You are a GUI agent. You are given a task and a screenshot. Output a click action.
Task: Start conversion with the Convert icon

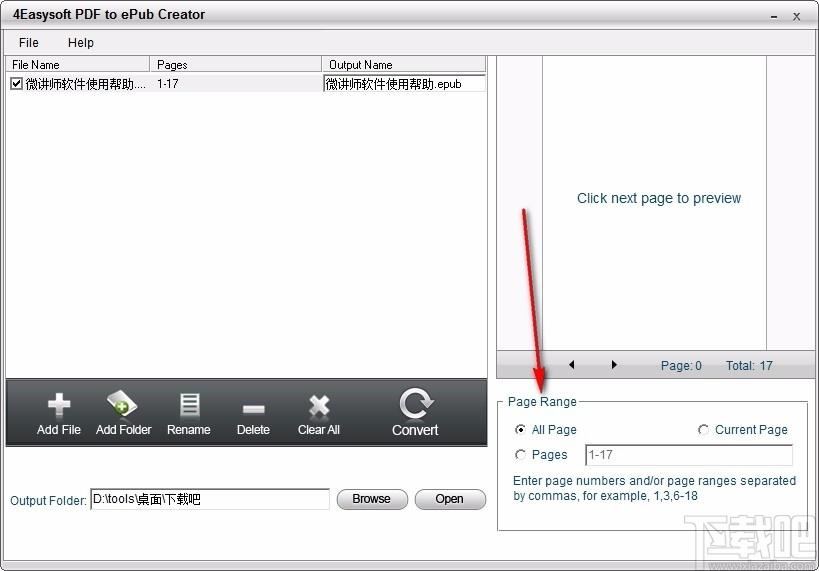415,403
